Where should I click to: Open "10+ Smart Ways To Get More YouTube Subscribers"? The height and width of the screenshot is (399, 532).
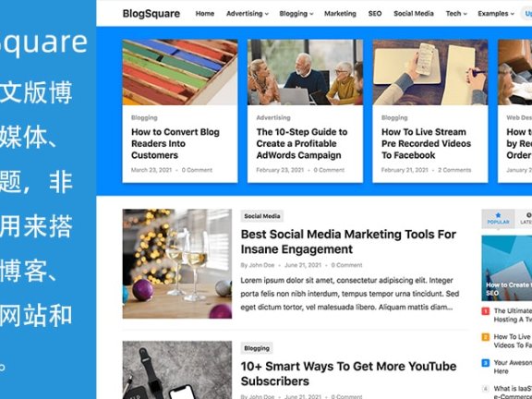348,373
